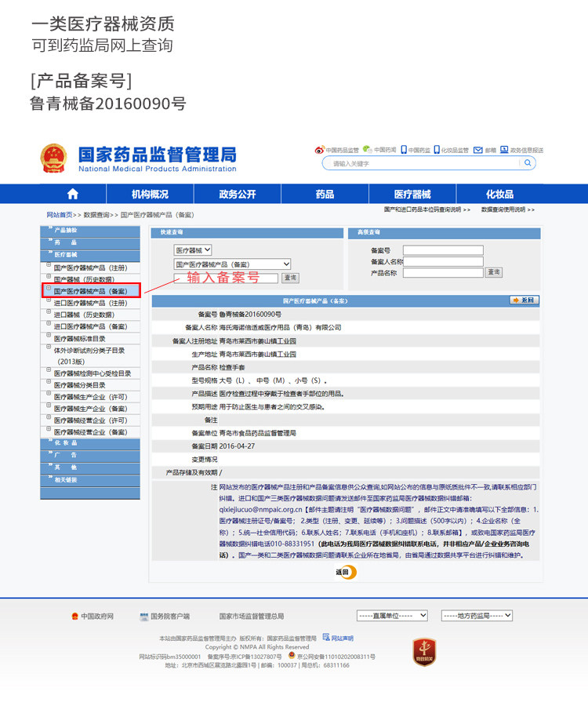Screen dimensions: 588x706
Task: Select 进口医疗器械产品（注册）in the sidebar
Action: click(90, 303)
